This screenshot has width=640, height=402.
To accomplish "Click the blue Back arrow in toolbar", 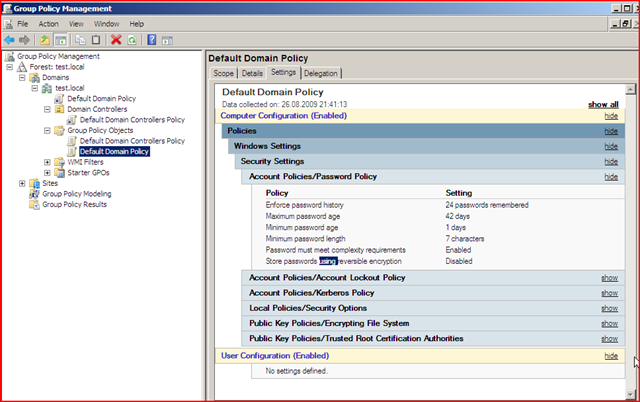I will click(9, 40).
